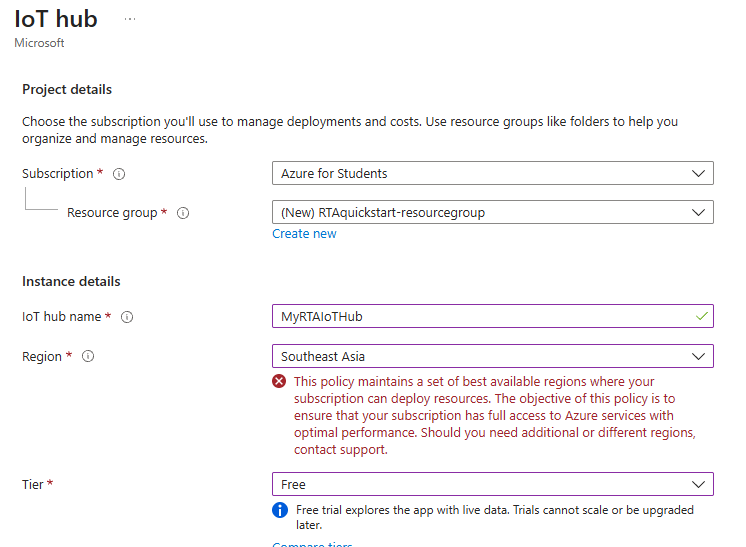
Task: Click the IoT hub name label
Action: click(x=61, y=317)
